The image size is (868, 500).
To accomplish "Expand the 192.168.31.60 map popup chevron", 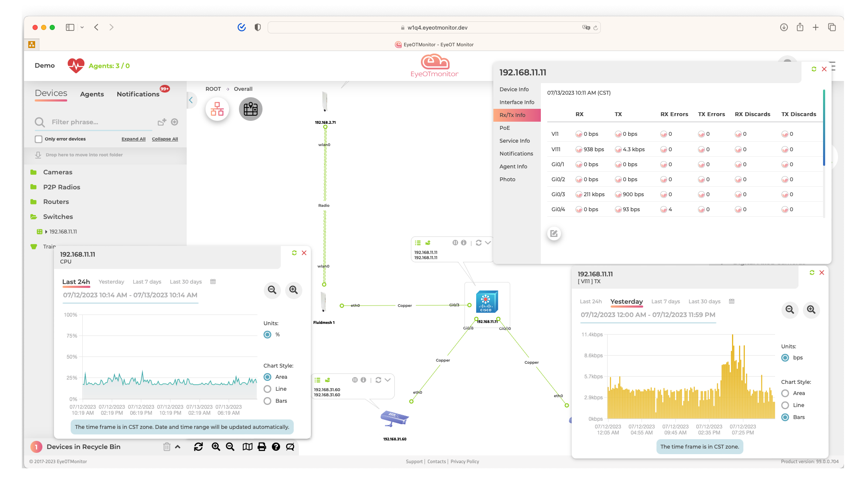I will (388, 380).
